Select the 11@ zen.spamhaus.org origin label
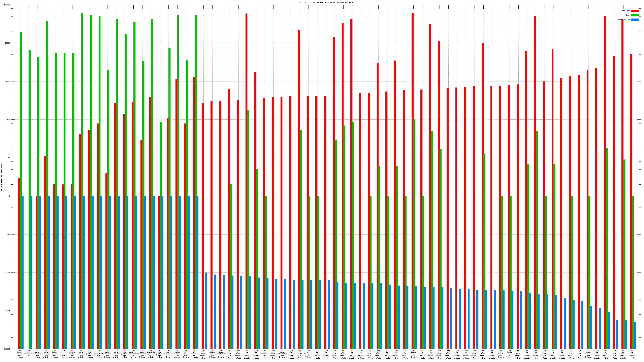The width and height of the screenshot is (644, 362). 116,354
